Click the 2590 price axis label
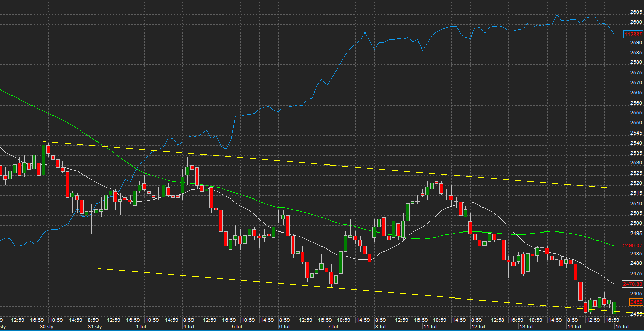This screenshot has height=331, width=644. tap(636, 42)
